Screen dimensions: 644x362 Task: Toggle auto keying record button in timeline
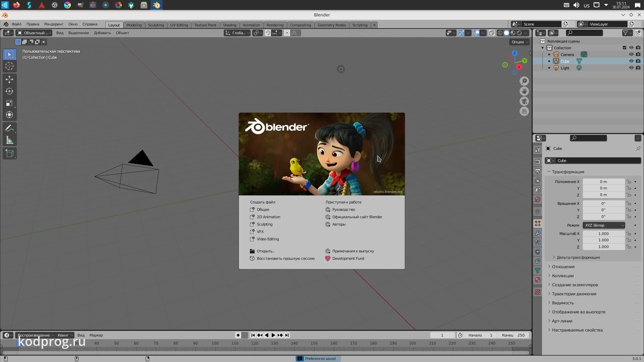click(238, 335)
